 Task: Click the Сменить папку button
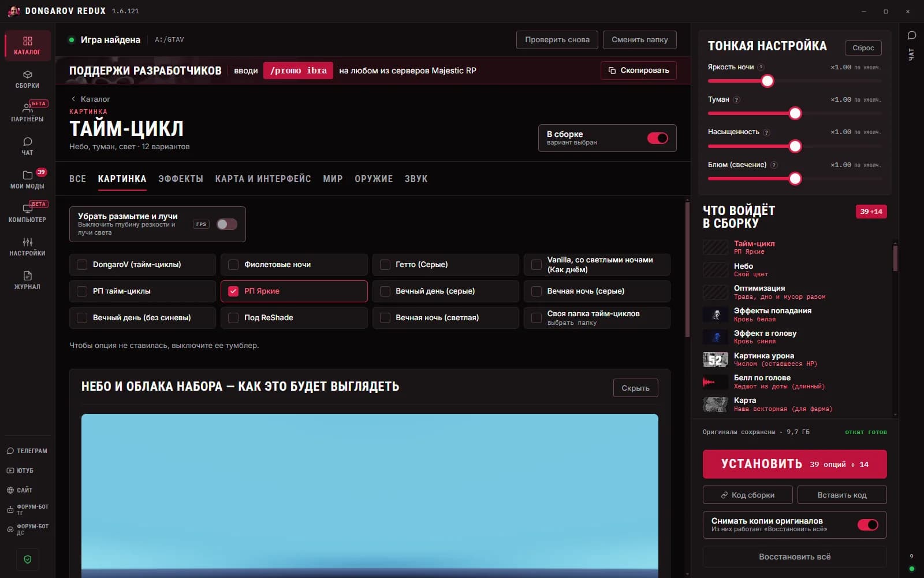(639, 40)
